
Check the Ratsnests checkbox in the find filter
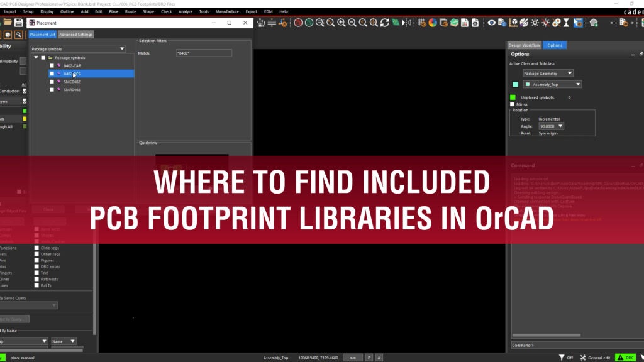[36, 279]
